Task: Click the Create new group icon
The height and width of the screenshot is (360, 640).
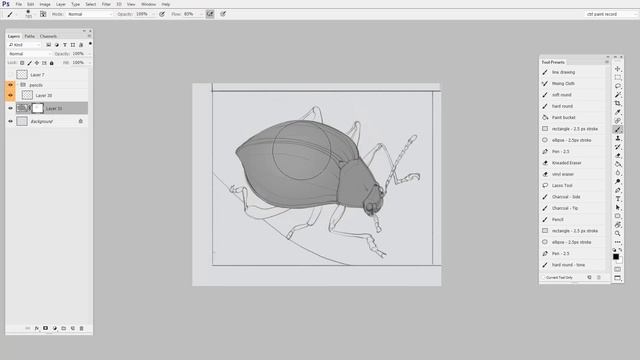Action: pyautogui.click(x=64, y=328)
